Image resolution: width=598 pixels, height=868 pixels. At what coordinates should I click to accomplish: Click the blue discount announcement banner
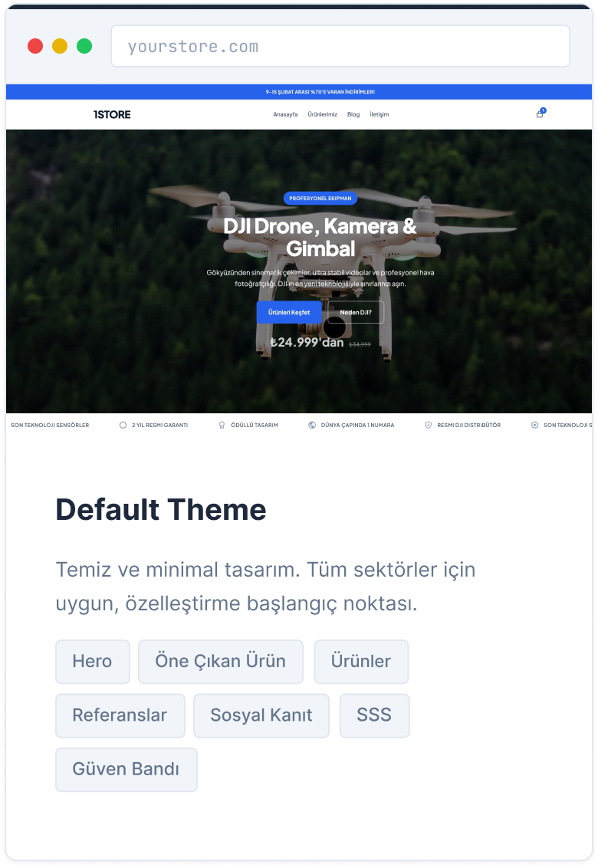coord(299,92)
